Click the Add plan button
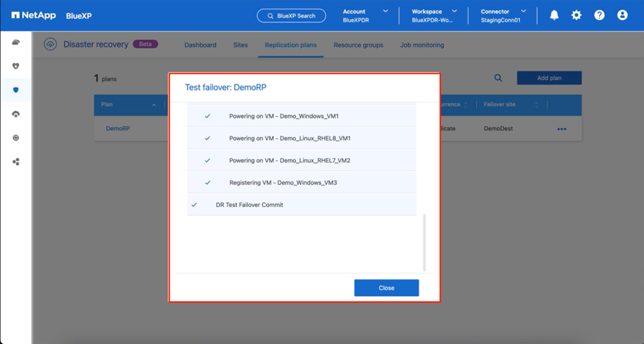The height and width of the screenshot is (344, 644). [549, 78]
